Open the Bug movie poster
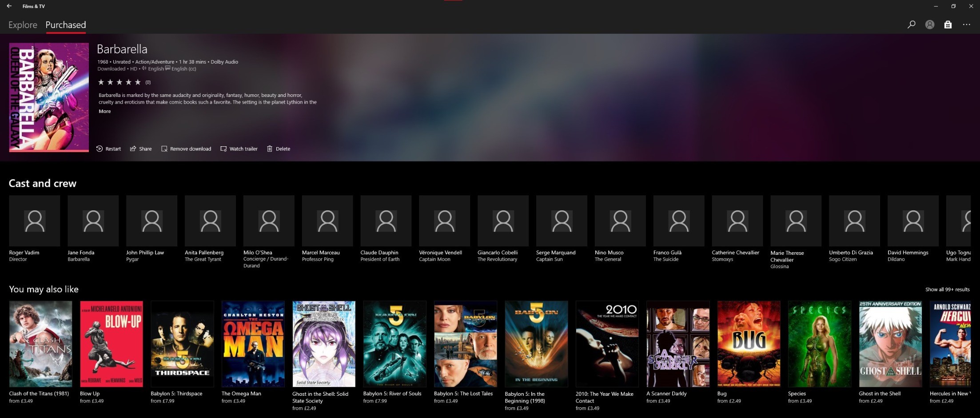980x418 pixels. click(x=749, y=344)
